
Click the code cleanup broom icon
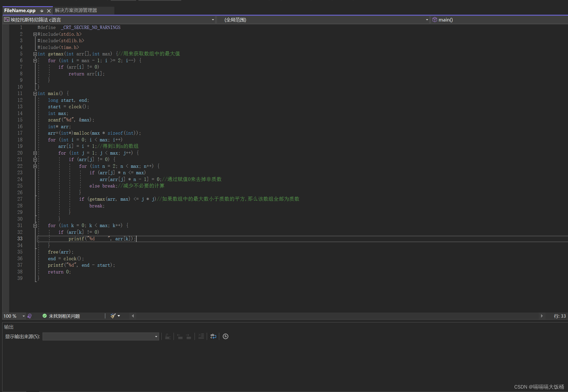(113, 316)
